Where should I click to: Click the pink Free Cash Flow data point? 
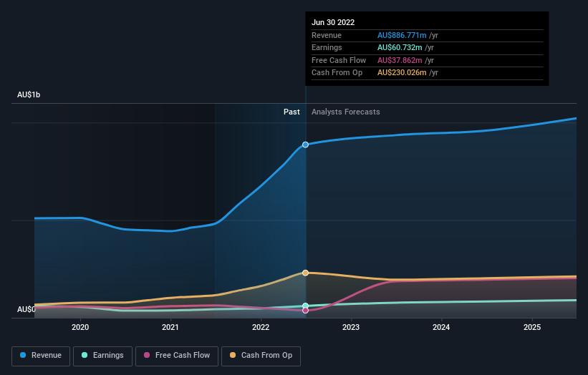[306, 310]
